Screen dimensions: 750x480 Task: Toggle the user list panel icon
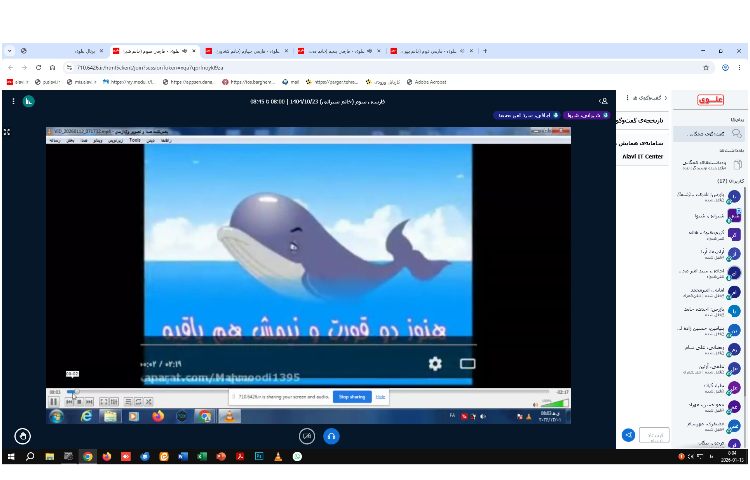603,101
